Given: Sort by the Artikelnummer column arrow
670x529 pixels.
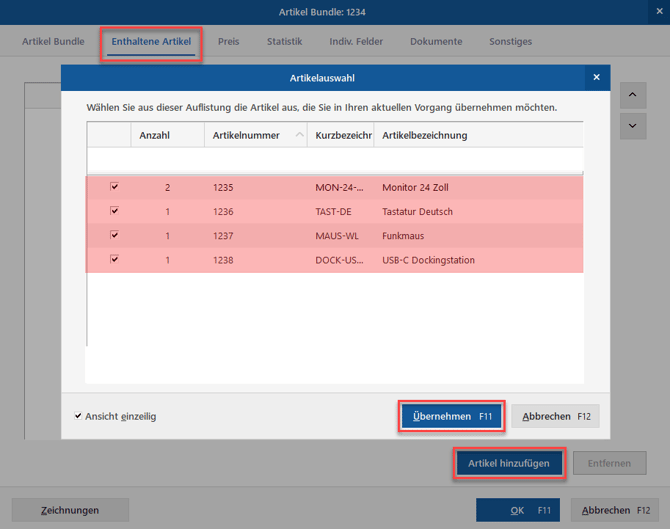Looking at the screenshot, I should [300, 135].
